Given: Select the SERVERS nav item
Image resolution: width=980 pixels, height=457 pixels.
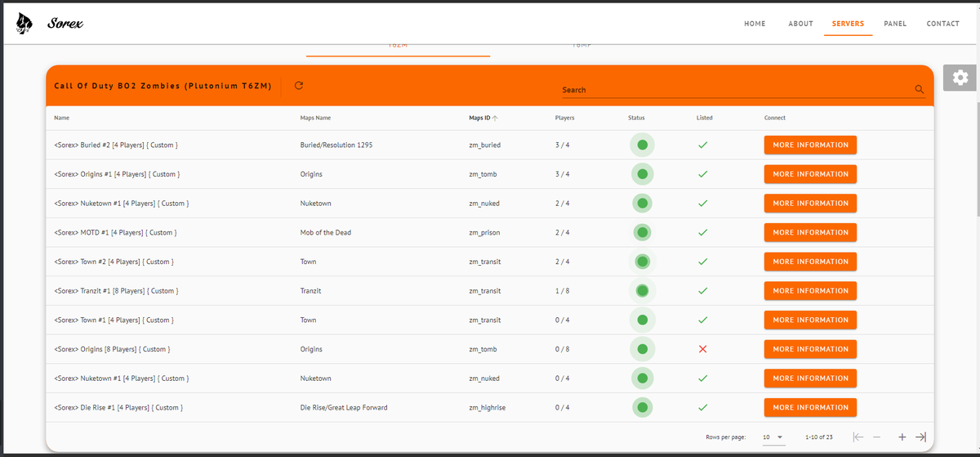Looking at the screenshot, I should [x=848, y=24].
